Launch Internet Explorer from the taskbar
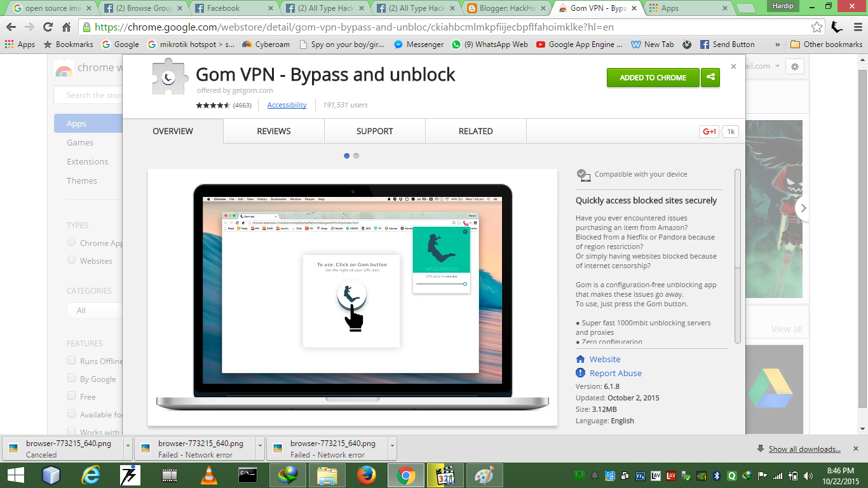 pos(92,475)
